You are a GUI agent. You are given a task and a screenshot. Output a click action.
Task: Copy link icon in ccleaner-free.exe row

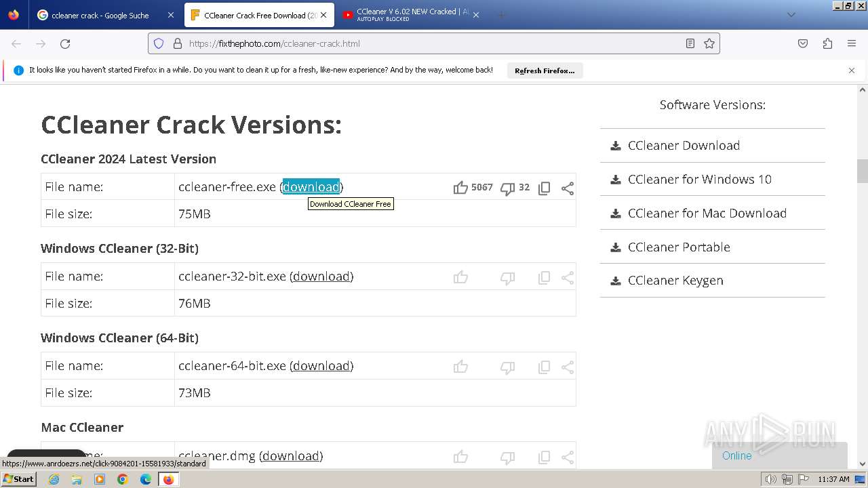click(544, 188)
